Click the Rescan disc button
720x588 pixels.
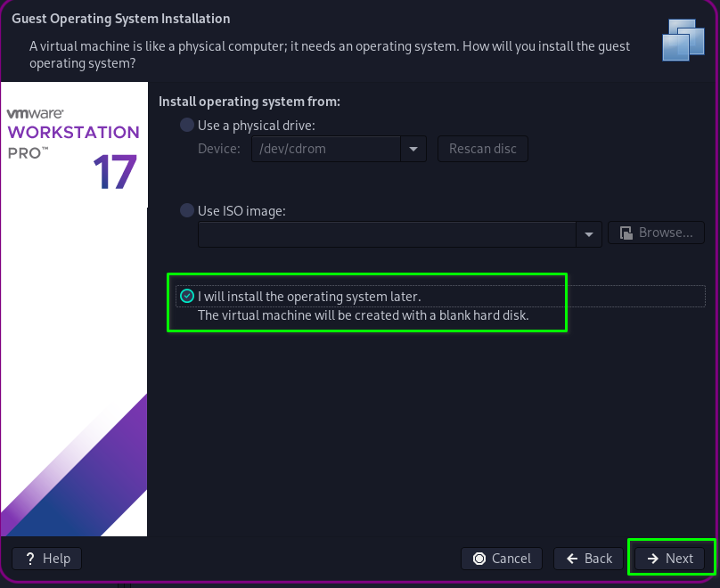click(482, 149)
